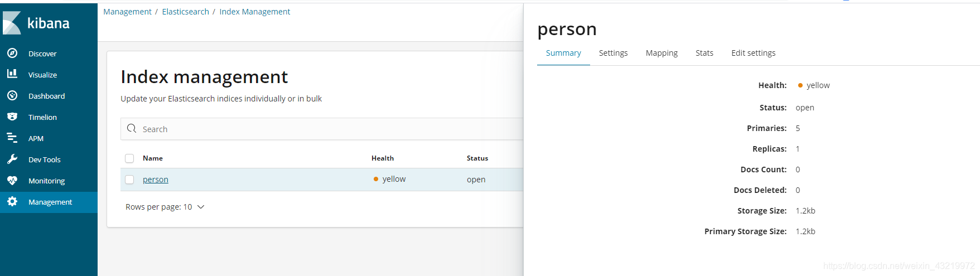Viewport: 980px width, 276px height.
Task: Click the Primaries value 5
Action: 798,128
